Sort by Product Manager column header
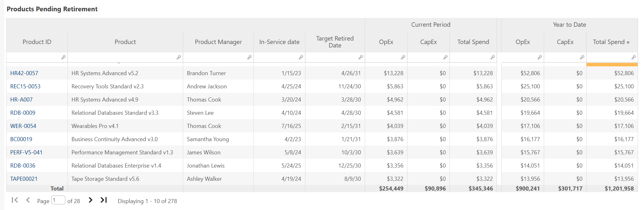Screen dimensions: 644x210 coord(218,42)
